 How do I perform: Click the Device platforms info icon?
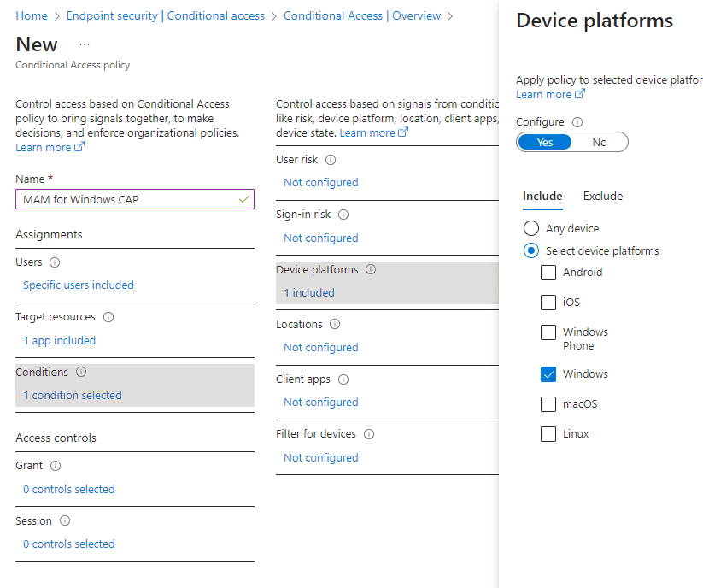[x=371, y=270]
